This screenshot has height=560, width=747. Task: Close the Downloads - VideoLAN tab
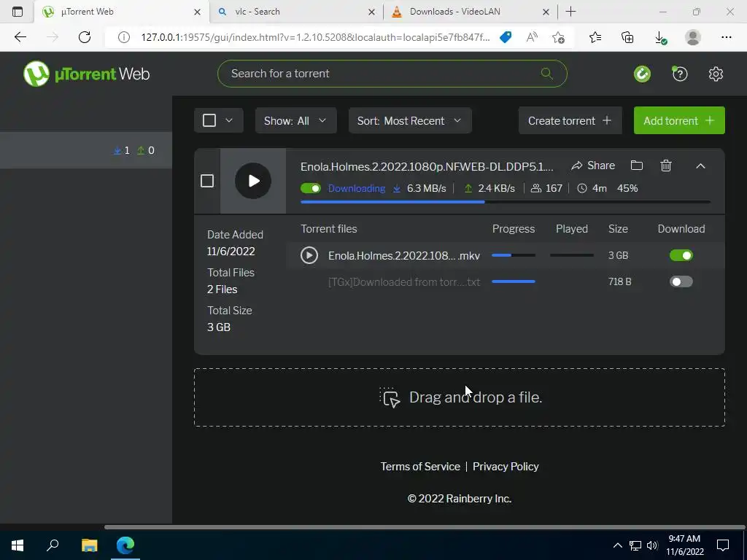546,12
